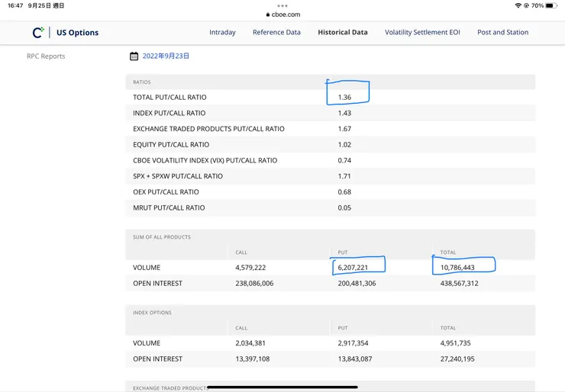Viewport: 565px width, 392px height.
Task: Open the Post and Station menu
Action: (502, 33)
